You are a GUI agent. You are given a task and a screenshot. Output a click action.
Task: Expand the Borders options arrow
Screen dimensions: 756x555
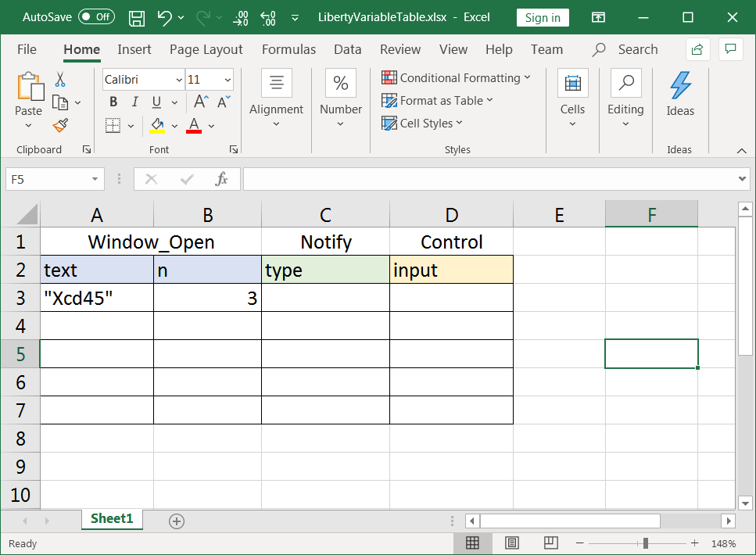[x=131, y=126]
